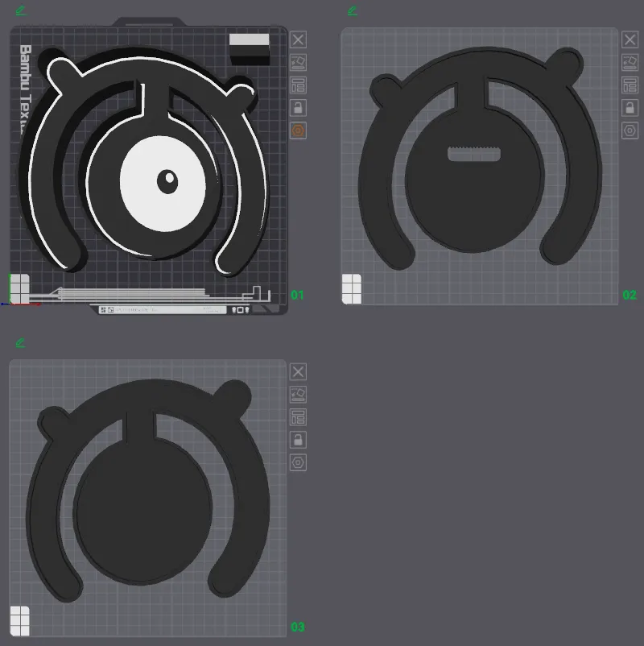Arrange objects on plate 03

pos(298,416)
